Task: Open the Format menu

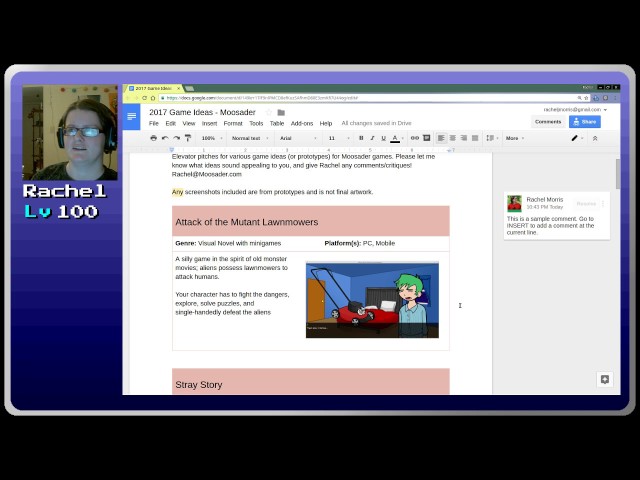Action: coord(233,123)
